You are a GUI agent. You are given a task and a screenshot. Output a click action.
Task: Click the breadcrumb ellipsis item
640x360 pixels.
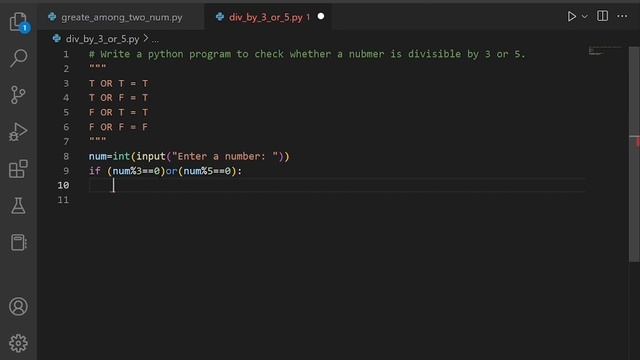point(155,40)
